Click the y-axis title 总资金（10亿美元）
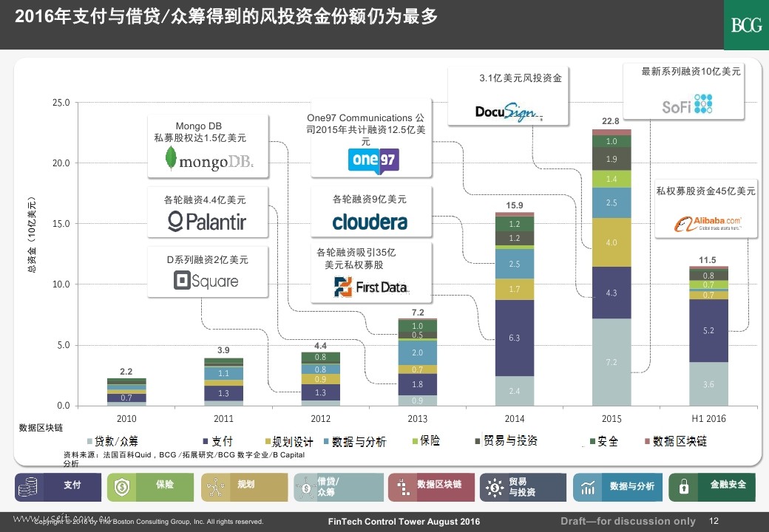 click(31, 234)
